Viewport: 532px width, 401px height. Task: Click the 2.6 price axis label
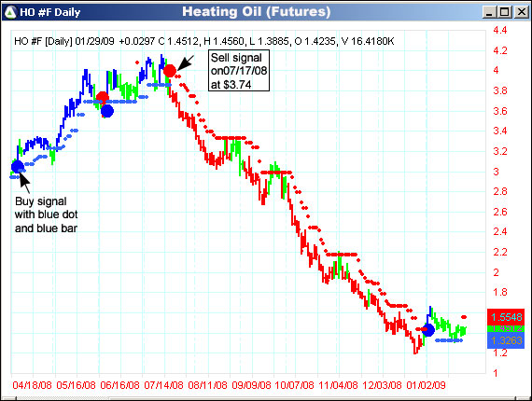point(499,212)
